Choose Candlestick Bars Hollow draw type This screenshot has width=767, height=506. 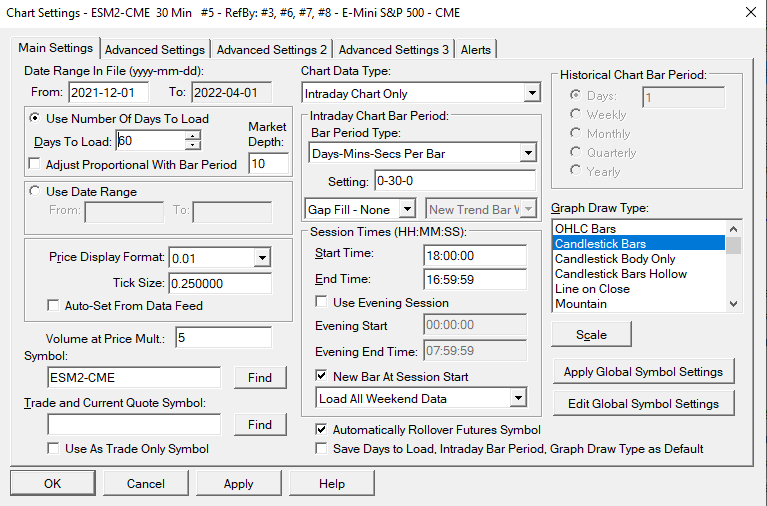[639, 274]
